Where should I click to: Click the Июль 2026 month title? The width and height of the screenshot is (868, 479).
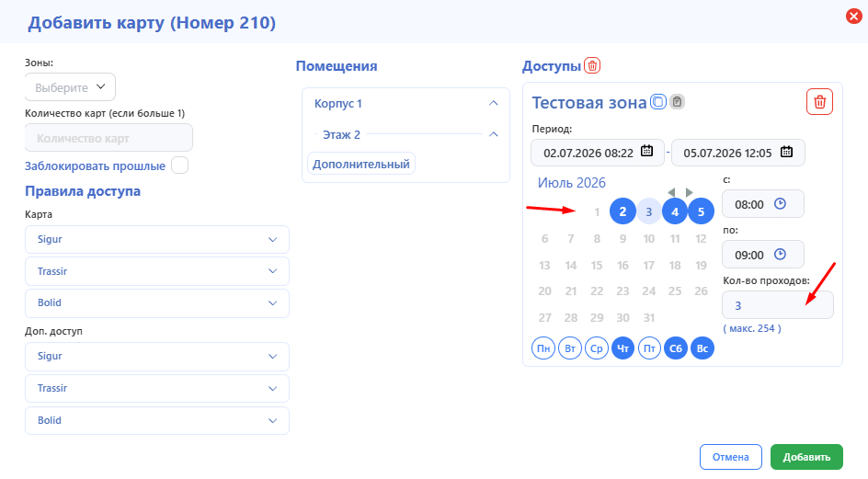571,183
